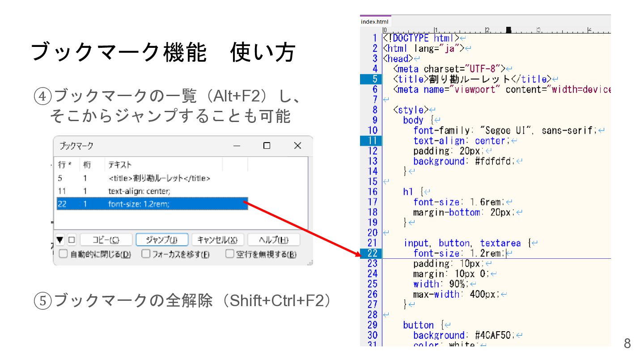This screenshot has height=362, width=644.
Task: Click the small square button beside コピー(C)
Action: tap(72, 240)
